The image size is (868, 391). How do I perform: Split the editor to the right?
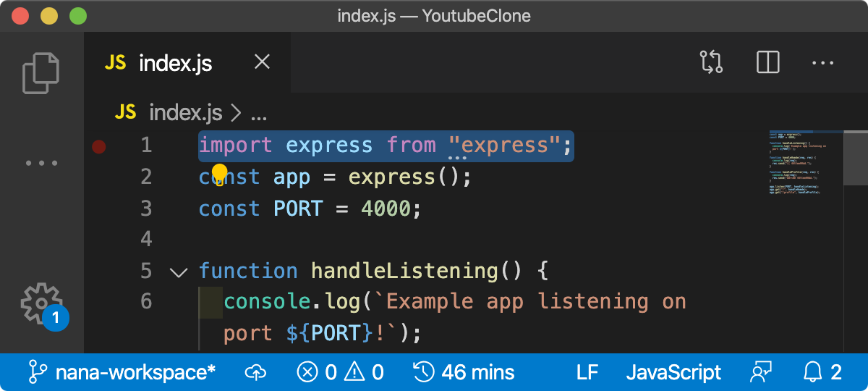pyautogui.click(x=767, y=62)
